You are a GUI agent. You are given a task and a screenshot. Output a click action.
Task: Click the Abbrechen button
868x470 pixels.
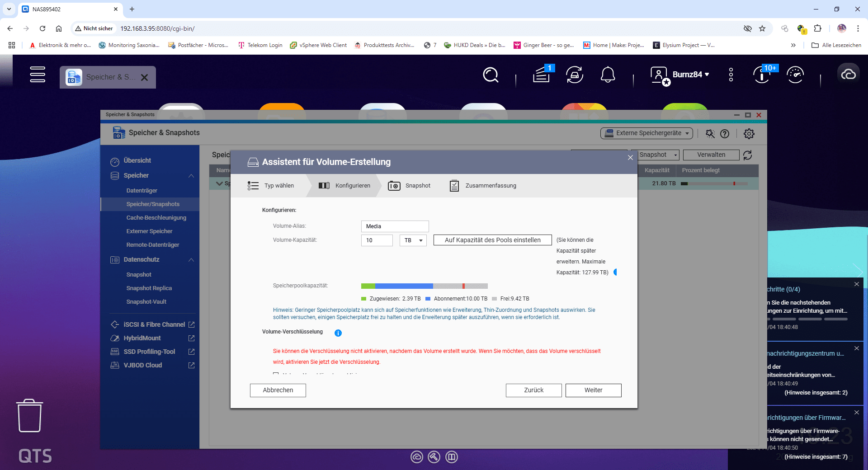pyautogui.click(x=278, y=390)
